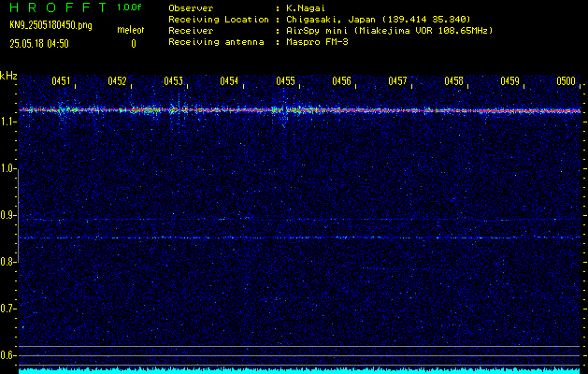
Task: Click the 0452 time marker
Action: [117, 80]
